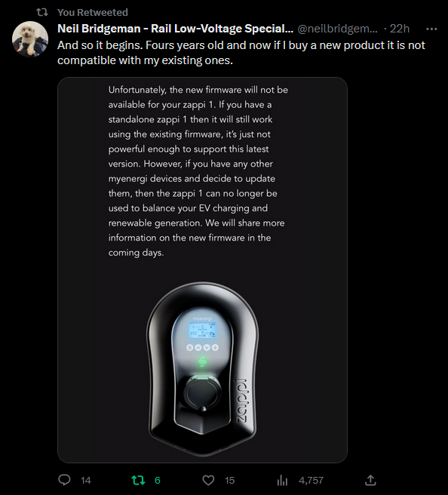Click the 6 retweets count
Screen dimensions: 448x495
[x=158, y=481]
